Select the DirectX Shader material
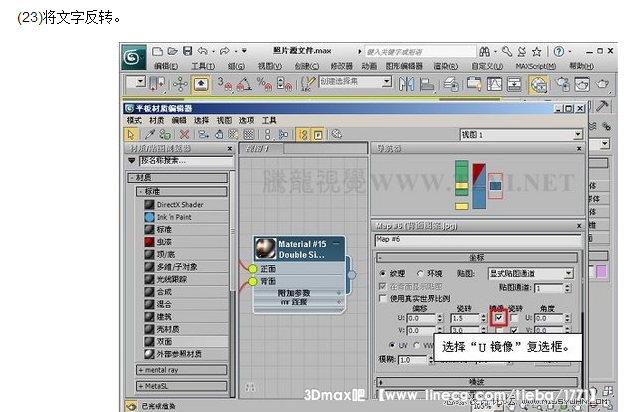Viewport: 625px width, 412px height. (x=186, y=205)
